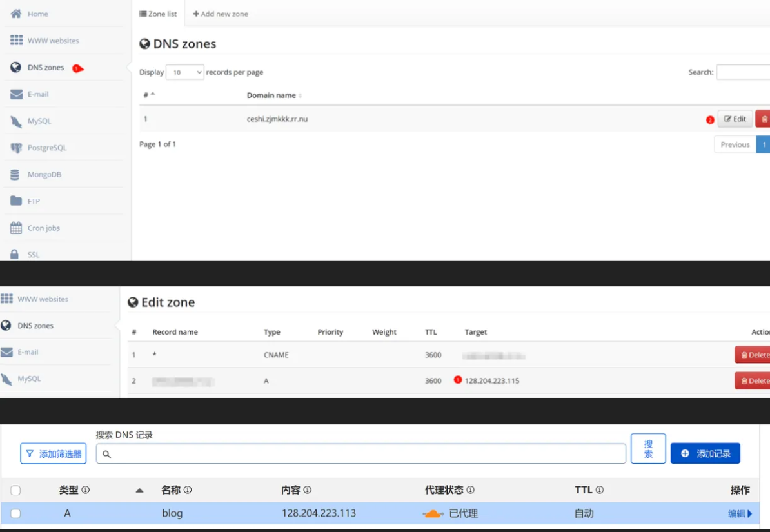Check the box for the blog A record
Viewport: 770px width, 532px height.
click(15, 514)
